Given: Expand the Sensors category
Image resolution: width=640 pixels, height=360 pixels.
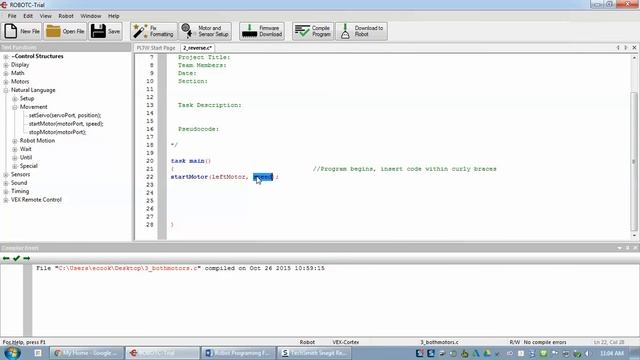Looking at the screenshot, I should tap(6, 175).
